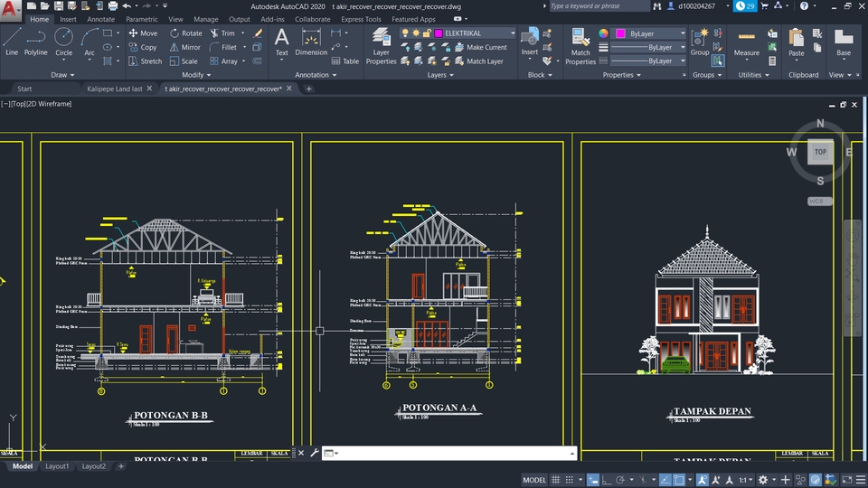Click the magenta layer color swatch

(439, 33)
